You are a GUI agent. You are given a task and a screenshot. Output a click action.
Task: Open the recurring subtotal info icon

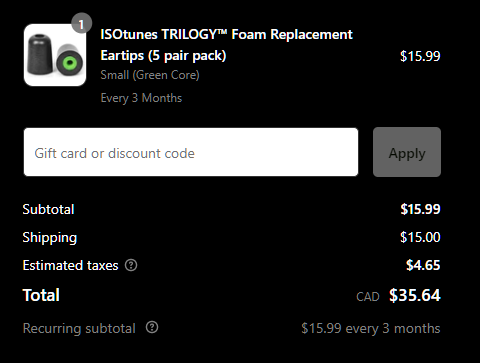click(152, 327)
